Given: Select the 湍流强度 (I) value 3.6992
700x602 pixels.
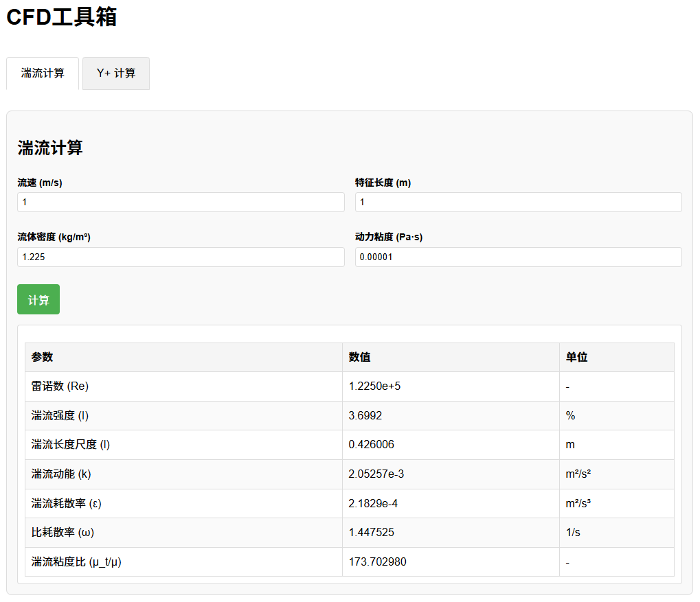Looking at the screenshot, I should (365, 416).
